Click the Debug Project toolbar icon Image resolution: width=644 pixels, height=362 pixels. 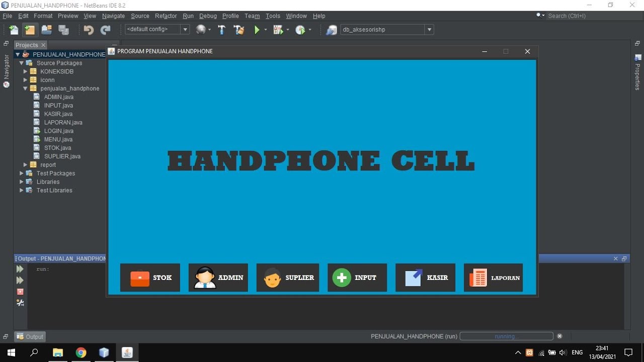click(278, 30)
